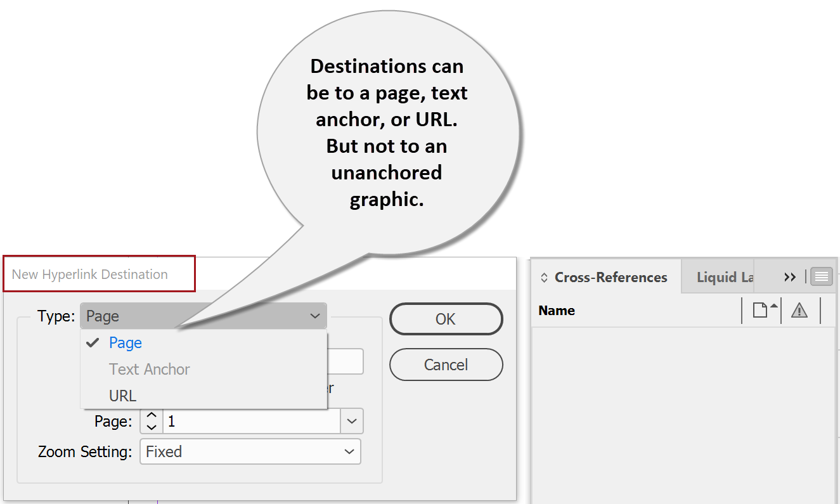This screenshot has height=504, width=840.
Task: Increase page number with up stepper arrow
Action: (151, 415)
